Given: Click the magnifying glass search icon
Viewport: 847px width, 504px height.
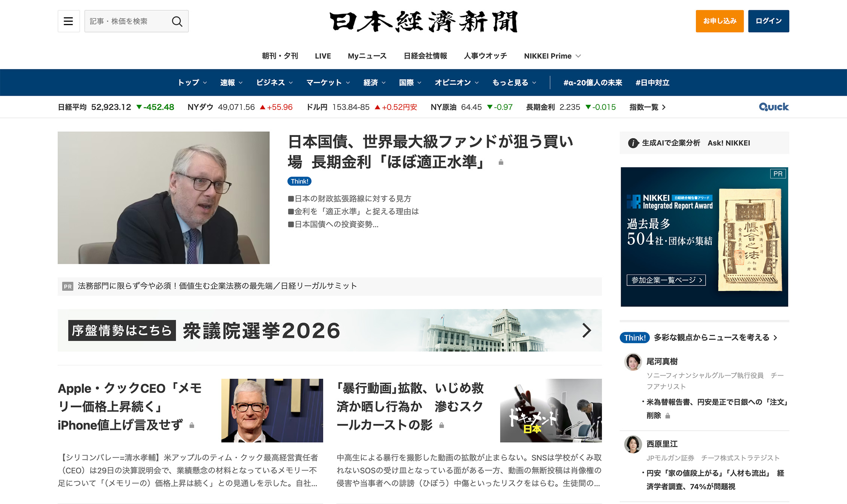Looking at the screenshot, I should pyautogui.click(x=177, y=21).
